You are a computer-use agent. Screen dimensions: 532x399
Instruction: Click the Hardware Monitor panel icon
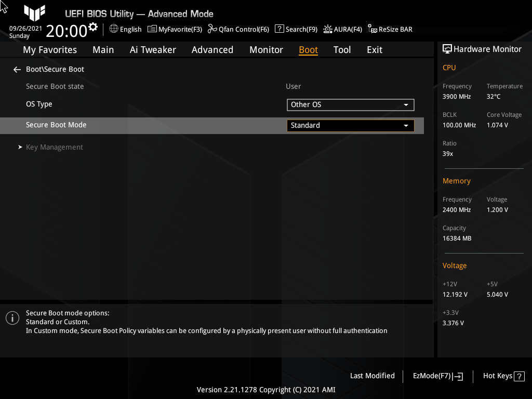(447, 48)
